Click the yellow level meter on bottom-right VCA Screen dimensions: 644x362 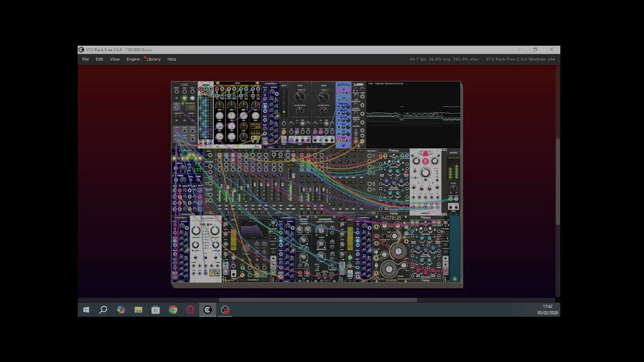350,238
